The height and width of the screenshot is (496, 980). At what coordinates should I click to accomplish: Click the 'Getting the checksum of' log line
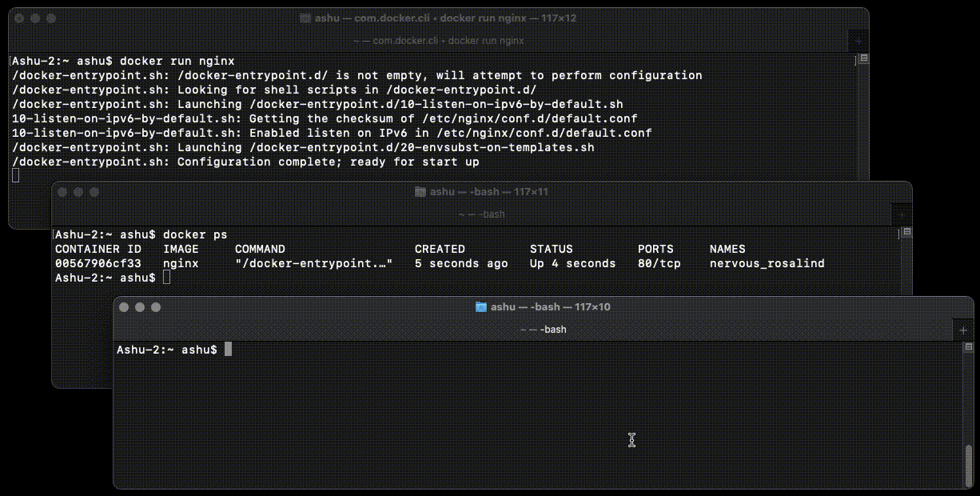pos(325,118)
